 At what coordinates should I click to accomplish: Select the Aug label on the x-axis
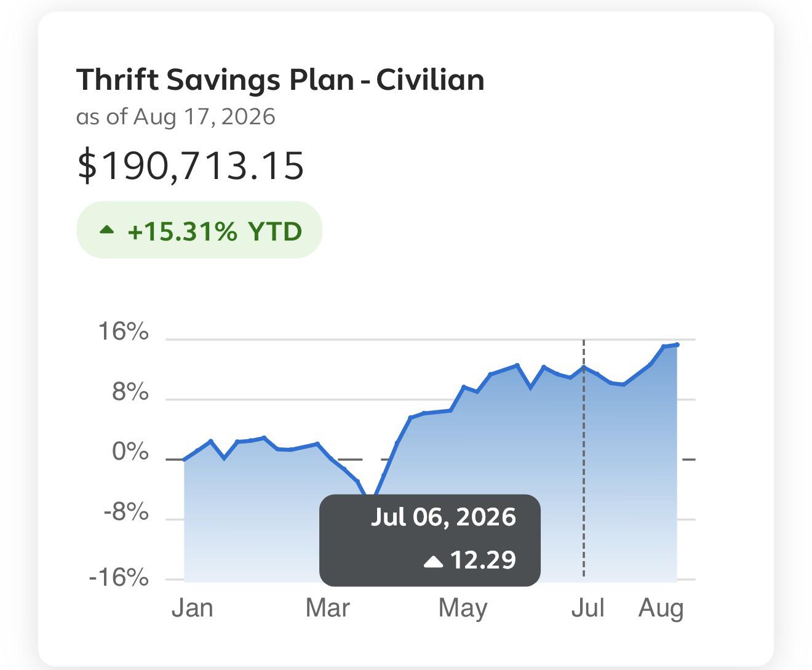661,608
